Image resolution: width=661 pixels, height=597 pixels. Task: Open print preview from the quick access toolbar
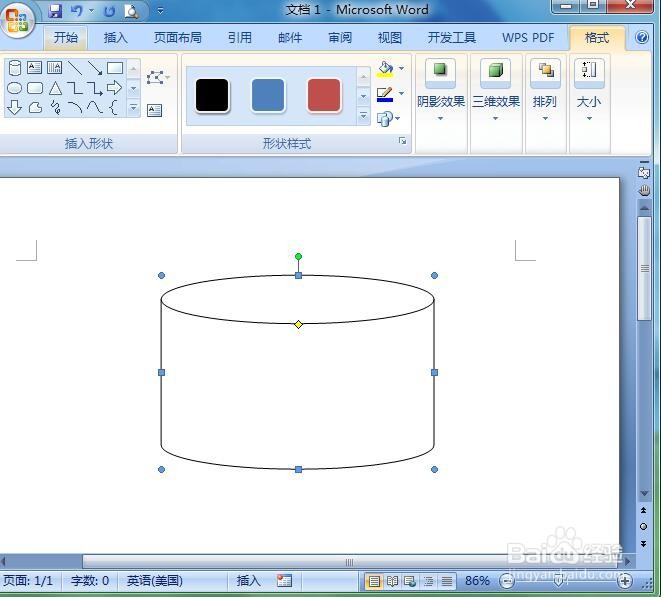132,11
